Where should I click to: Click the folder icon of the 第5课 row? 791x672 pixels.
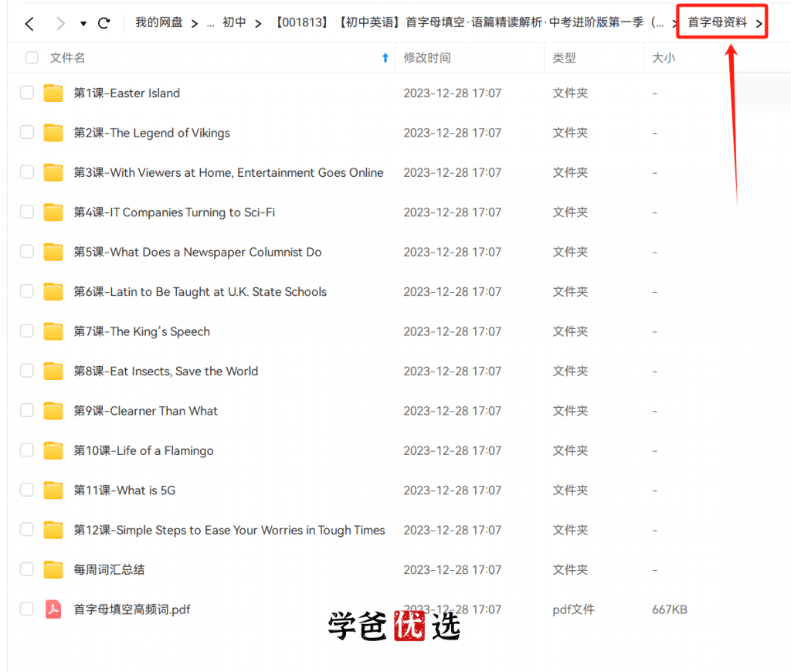(x=53, y=252)
